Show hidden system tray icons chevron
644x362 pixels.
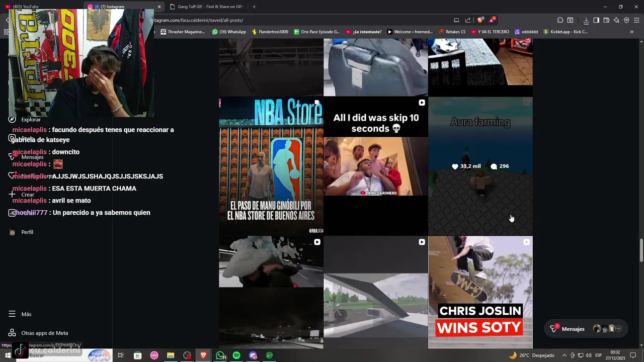pyautogui.click(x=564, y=355)
